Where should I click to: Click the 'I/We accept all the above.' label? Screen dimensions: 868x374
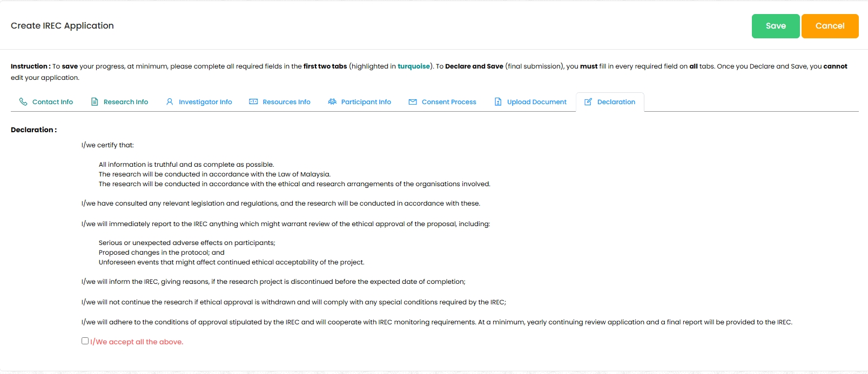coord(137,342)
